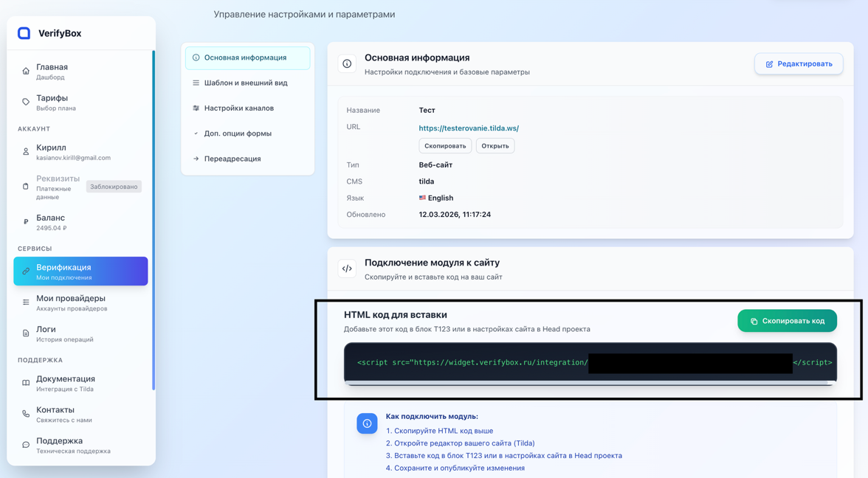Click the list icon beside Мои провайдеры
This screenshot has height=478, width=868.
[x=25, y=302]
